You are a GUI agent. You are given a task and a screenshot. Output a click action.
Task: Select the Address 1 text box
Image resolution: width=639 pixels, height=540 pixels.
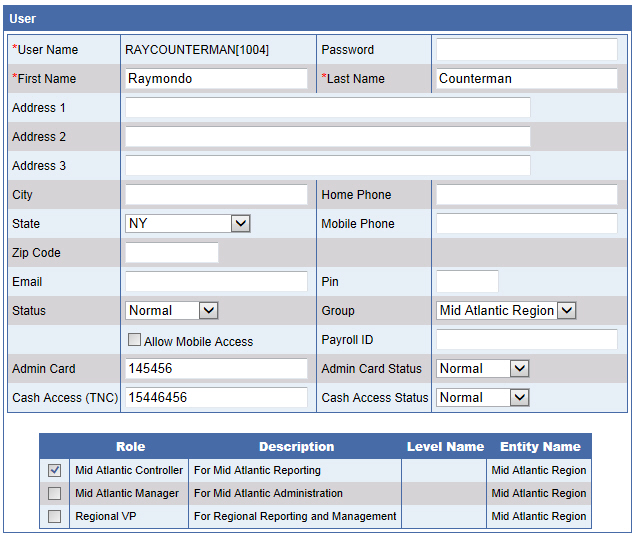pyautogui.click(x=327, y=108)
